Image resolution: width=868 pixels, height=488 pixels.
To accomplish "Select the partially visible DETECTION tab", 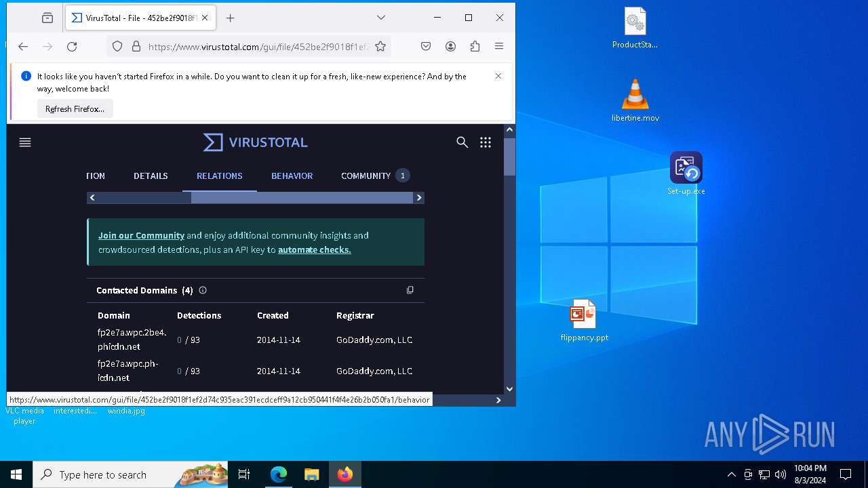I will click(x=96, y=176).
